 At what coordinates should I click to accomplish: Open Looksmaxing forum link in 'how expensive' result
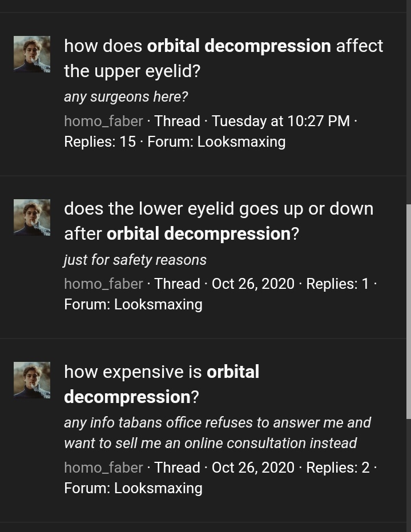click(x=158, y=488)
